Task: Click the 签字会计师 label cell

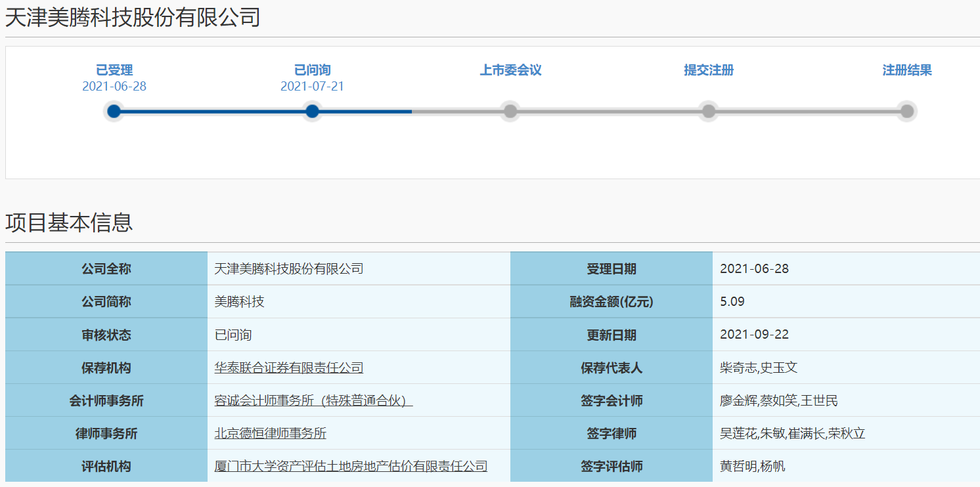Action: [612, 400]
